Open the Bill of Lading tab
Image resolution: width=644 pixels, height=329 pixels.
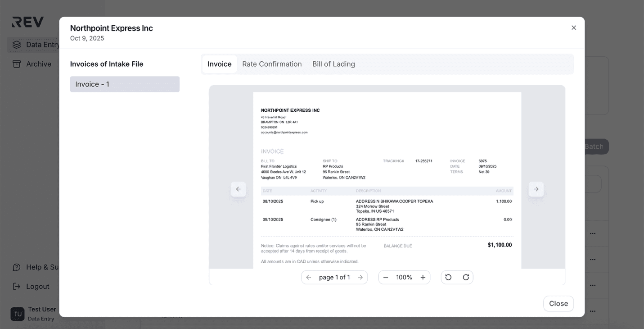click(x=333, y=64)
